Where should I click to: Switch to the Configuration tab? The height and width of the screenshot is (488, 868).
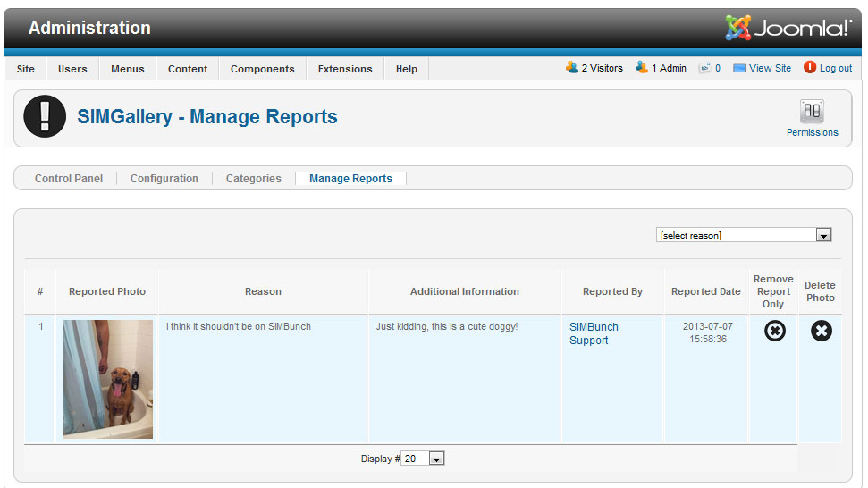164,178
